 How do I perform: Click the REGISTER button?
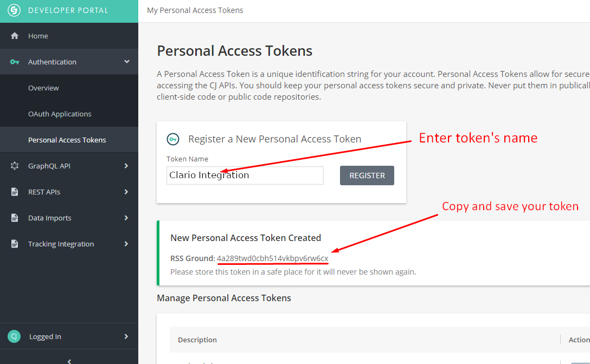367,175
